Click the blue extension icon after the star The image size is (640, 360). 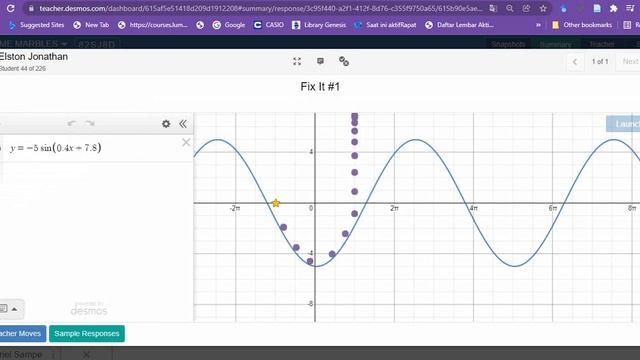[x=564, y=8]
